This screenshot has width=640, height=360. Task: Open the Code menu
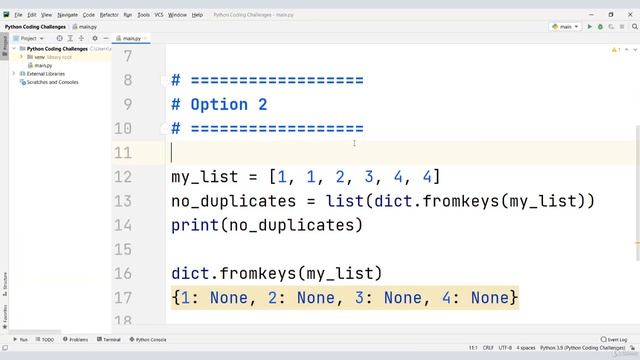point(89,15)
